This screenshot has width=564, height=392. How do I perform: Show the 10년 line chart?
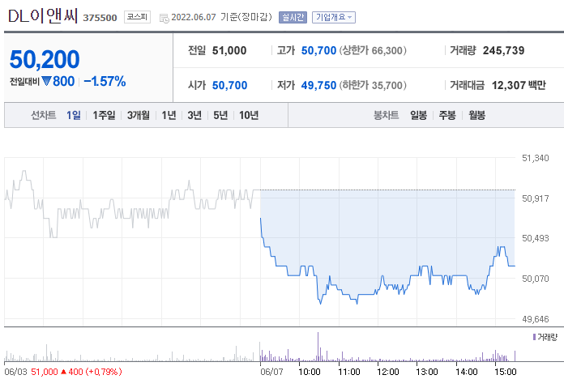pos(249,115)
